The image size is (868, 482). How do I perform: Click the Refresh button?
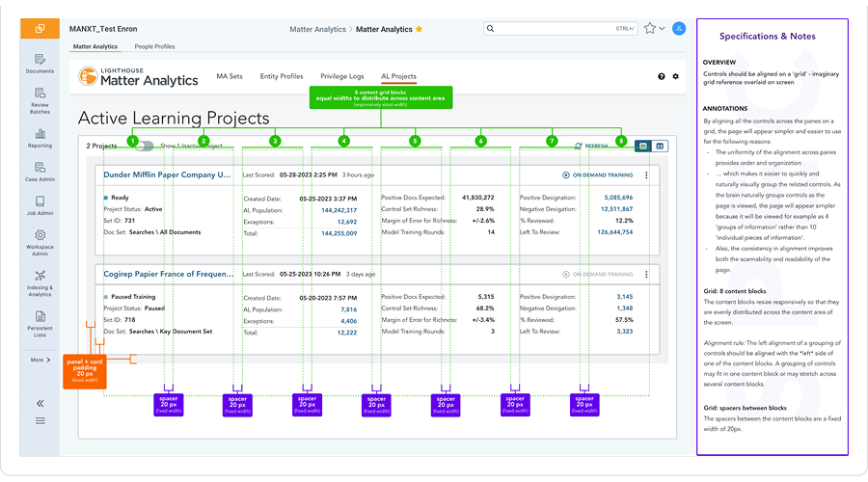coord(590,146)
